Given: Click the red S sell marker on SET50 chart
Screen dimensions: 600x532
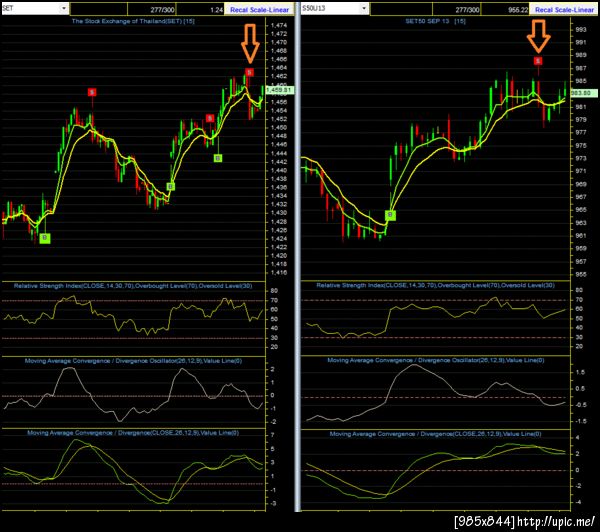Looking at the screenshot, I should [538, 61].
